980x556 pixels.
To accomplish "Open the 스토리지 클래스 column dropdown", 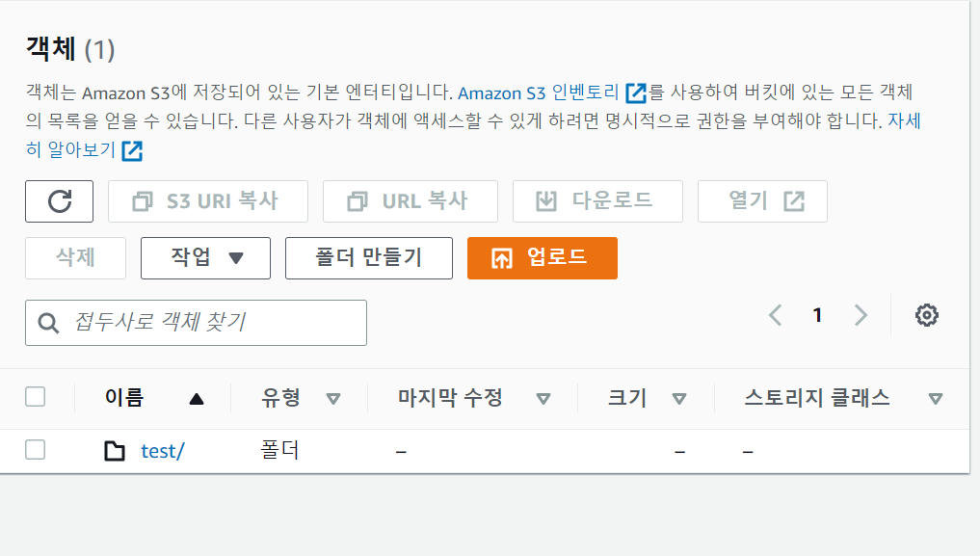I will point(934,397).
